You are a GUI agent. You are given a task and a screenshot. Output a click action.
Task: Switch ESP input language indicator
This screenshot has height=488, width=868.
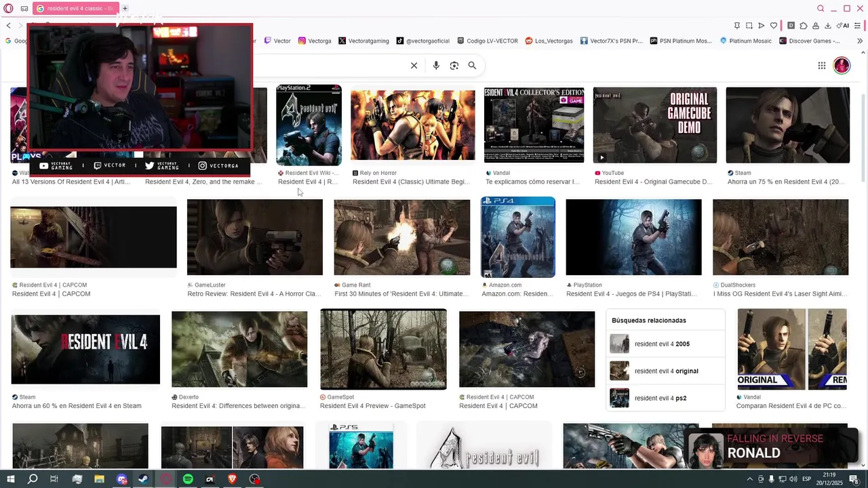click(807, 479)
